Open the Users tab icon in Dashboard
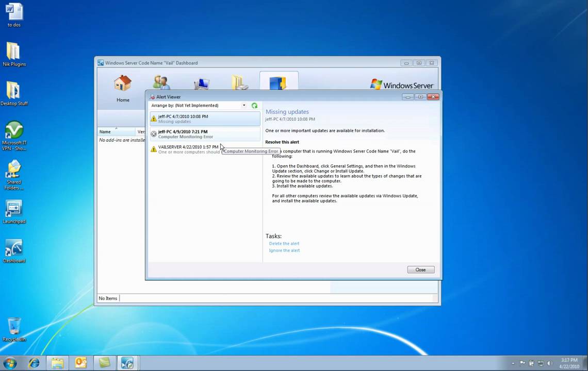The height and width of the screenshot is (371, 588). pyautogui.click(x=161, y=82)
